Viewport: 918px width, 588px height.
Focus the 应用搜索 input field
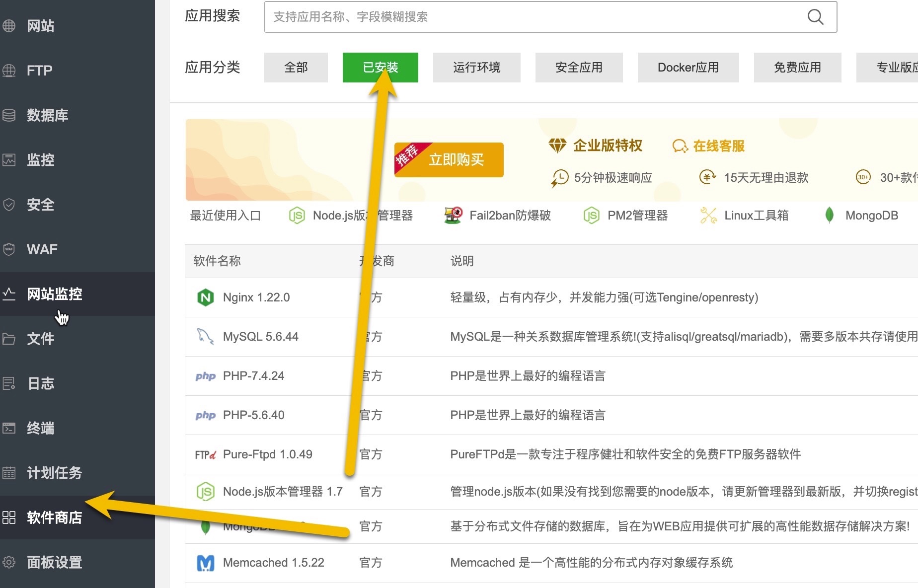click(550, 17)
